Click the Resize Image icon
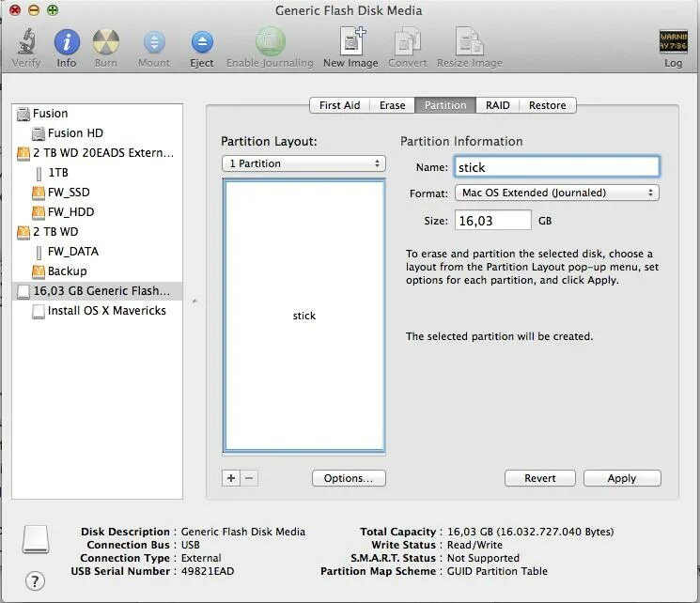The height and width of the screenshot is (603, 700). click(469, 41)
